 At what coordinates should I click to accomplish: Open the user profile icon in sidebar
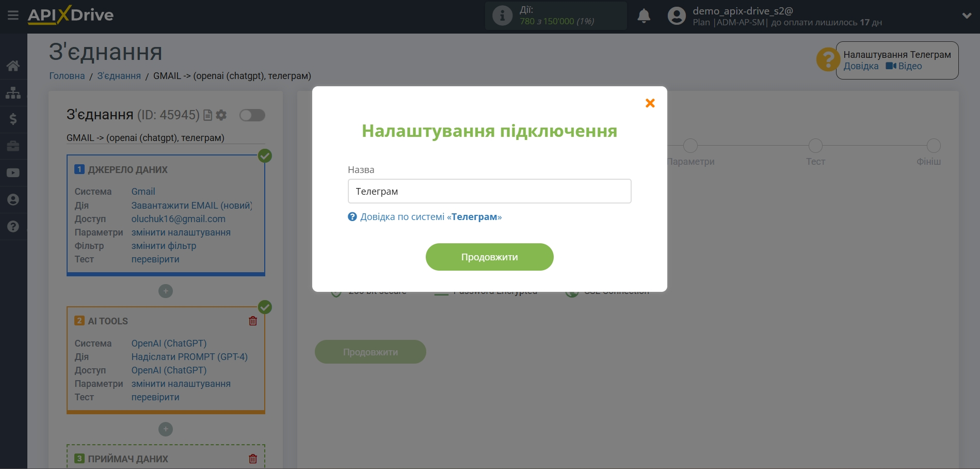point(13,200)
